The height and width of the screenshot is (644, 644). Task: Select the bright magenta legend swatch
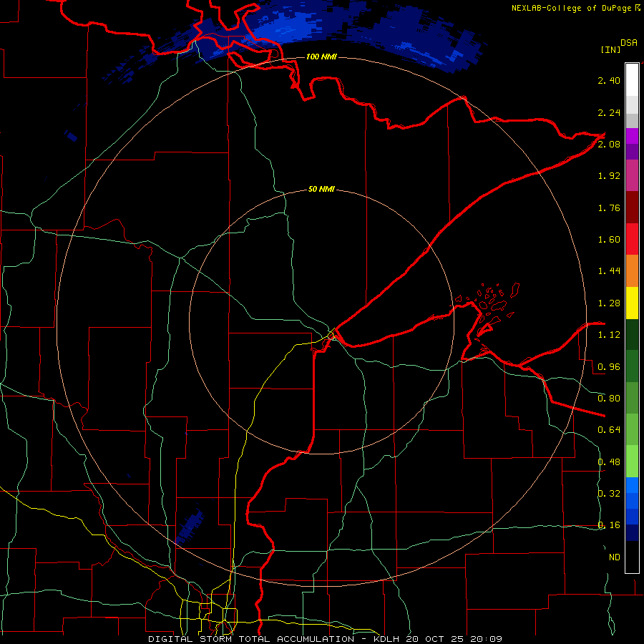(632, 136)
